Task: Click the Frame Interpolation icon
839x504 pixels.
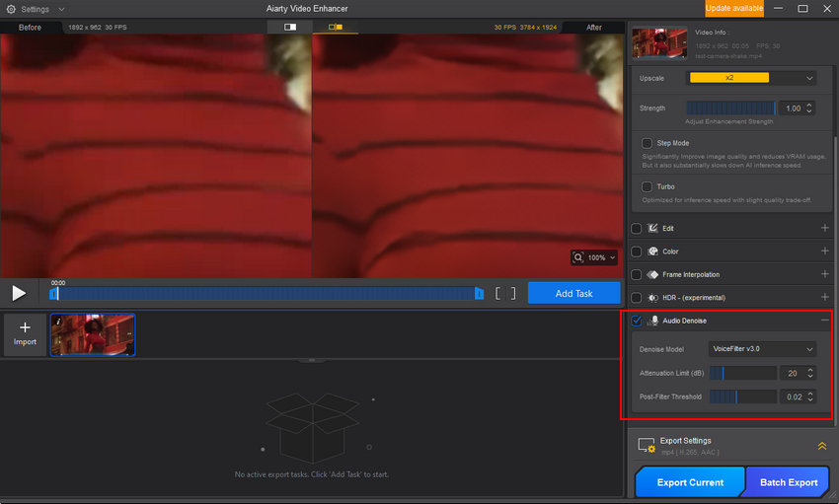Action: click(x=652, y=275)
